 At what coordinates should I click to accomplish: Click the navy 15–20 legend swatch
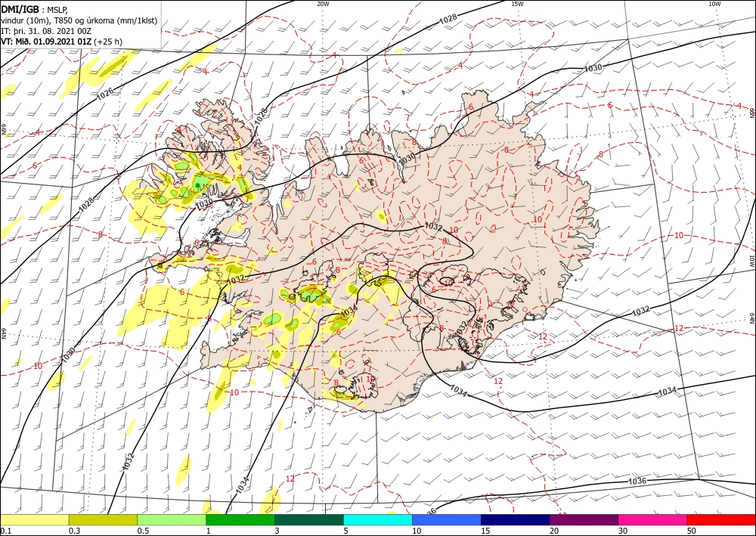[x=515, y=519]
